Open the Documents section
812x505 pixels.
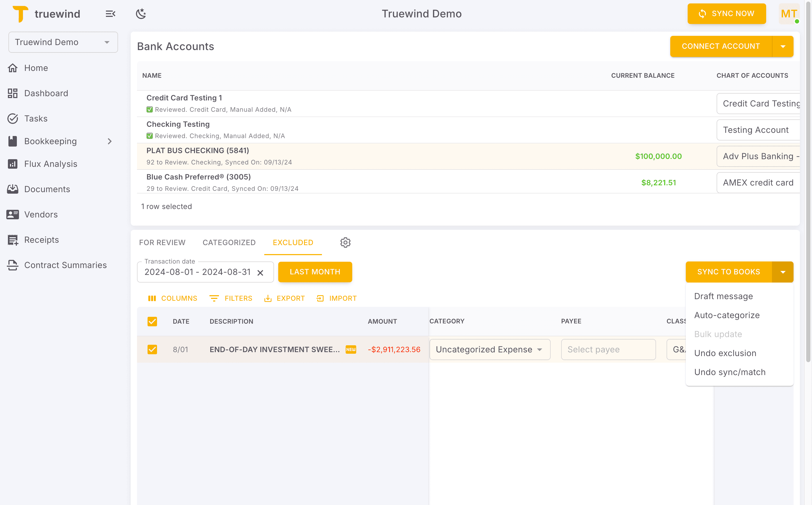point(47,189)
